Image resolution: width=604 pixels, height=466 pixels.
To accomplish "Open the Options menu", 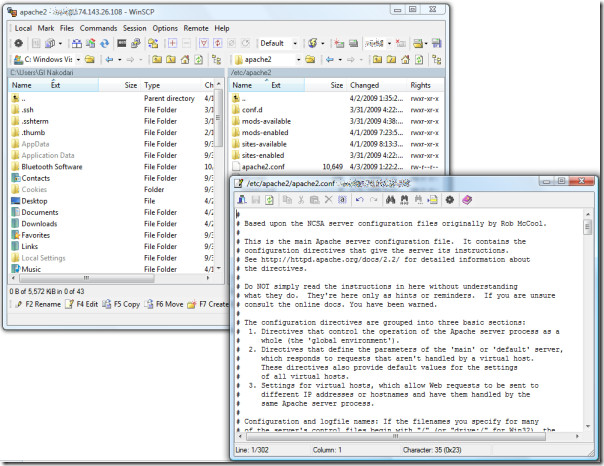I will 165,28.
